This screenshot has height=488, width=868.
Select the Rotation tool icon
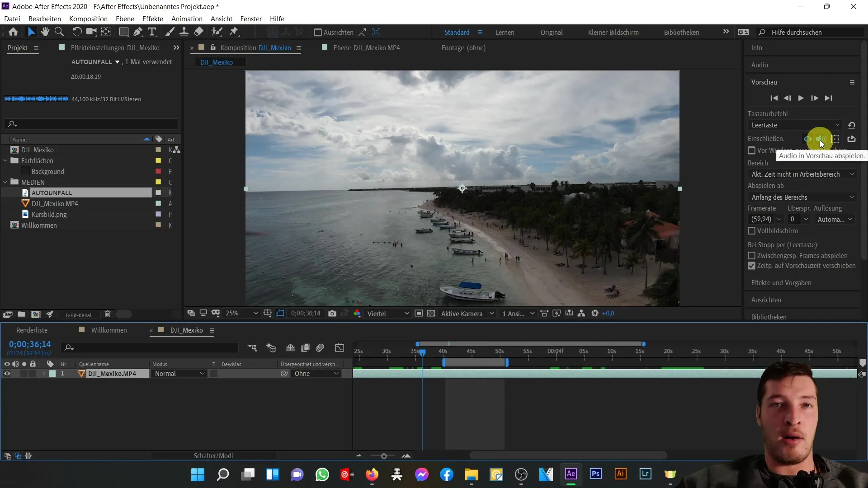point(76,32)
